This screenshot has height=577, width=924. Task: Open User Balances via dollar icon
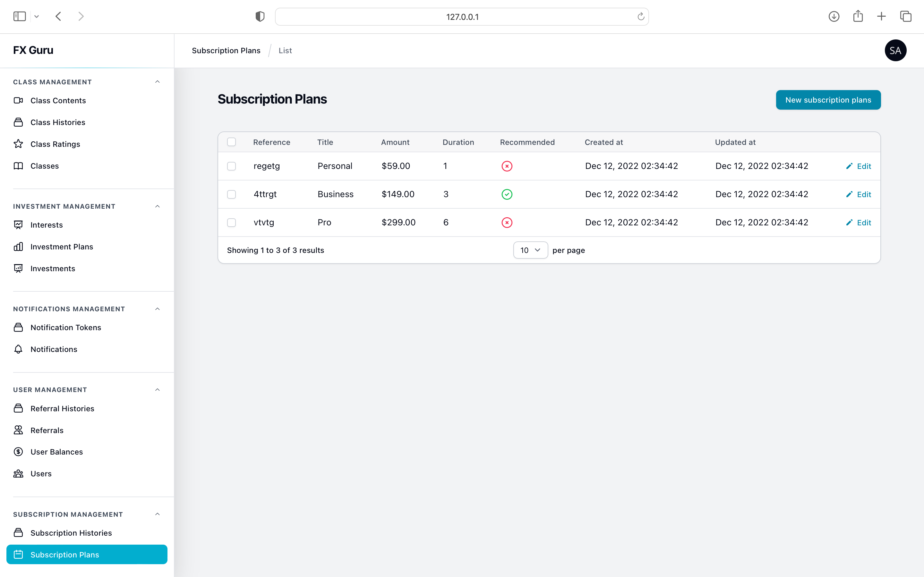point(18,452)
